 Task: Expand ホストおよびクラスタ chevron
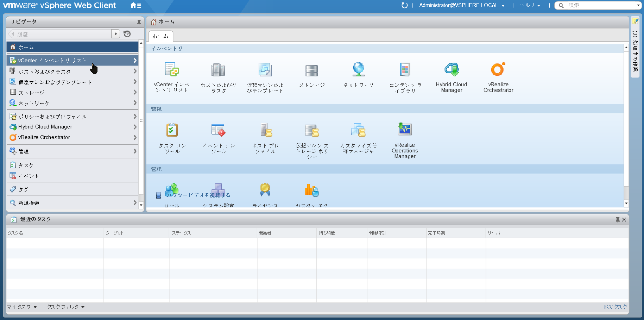(x=135, y=71)
